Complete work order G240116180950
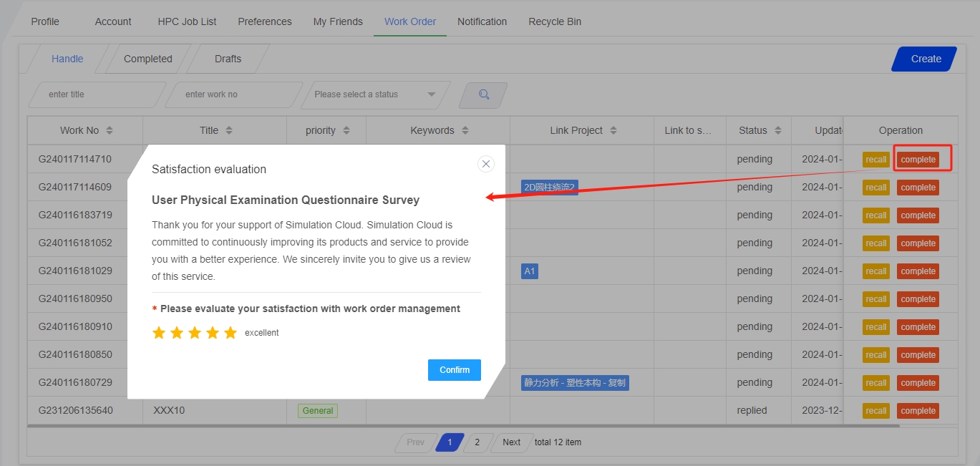Image resolution: width=980 pixels, height=466 pixels. click(x=918, y=299)
